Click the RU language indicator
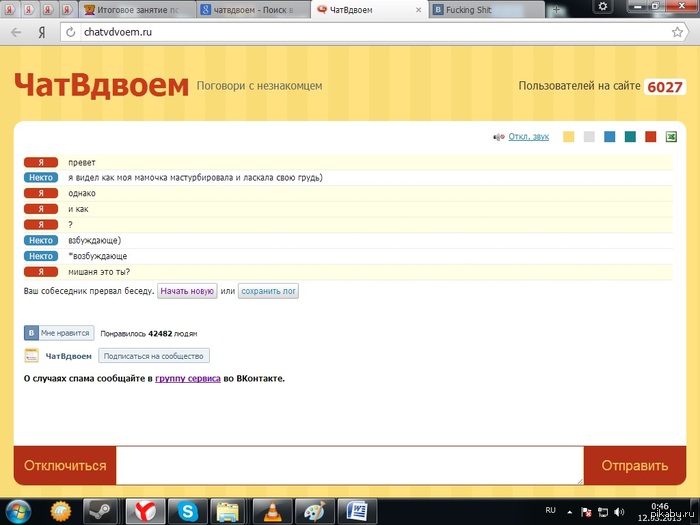Viewport: 700px width, 525px height. click(x=550, y=510)
